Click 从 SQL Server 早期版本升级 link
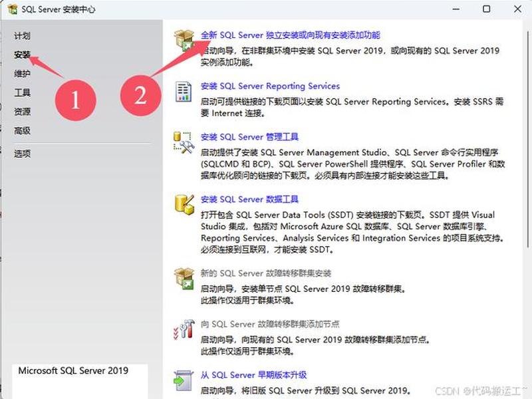This screenshot has width=532, height=399. (253, 375)
